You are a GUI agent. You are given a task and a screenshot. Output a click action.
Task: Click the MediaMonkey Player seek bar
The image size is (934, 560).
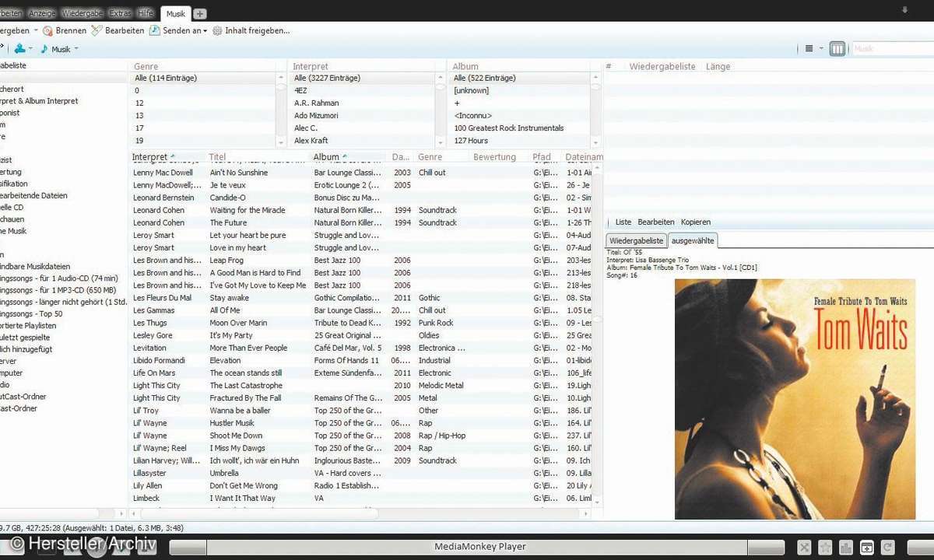tap(477, 547)
